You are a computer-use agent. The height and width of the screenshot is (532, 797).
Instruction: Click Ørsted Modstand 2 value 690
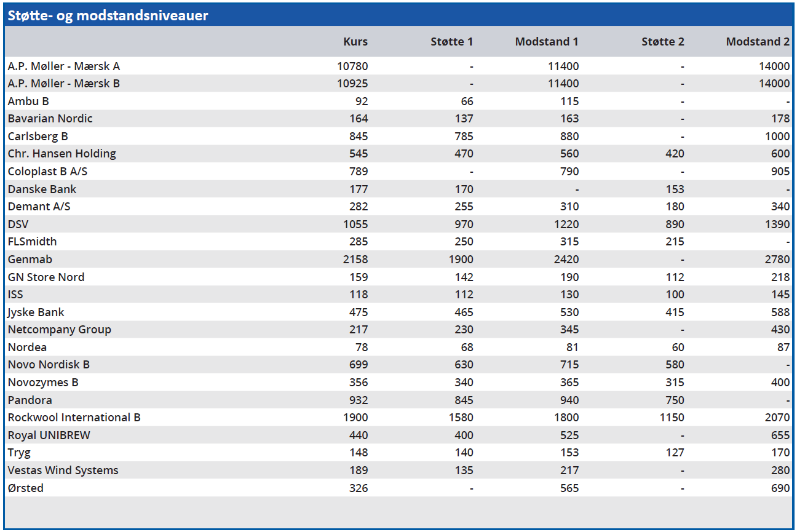pyautogui.click(x=780, y=488)
